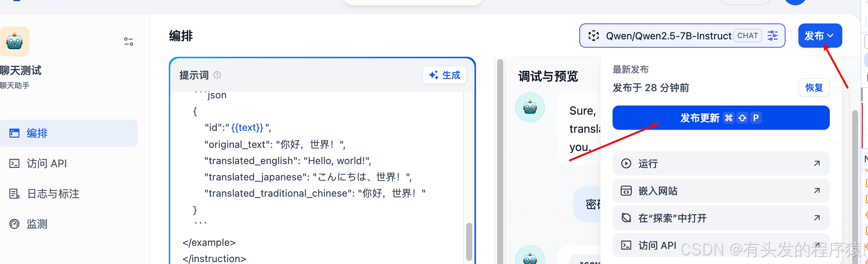This screenshot has height=264, width=868.
Task: Click the "translated_traditional_chinese" line in prompt
Action: point(315,193)
